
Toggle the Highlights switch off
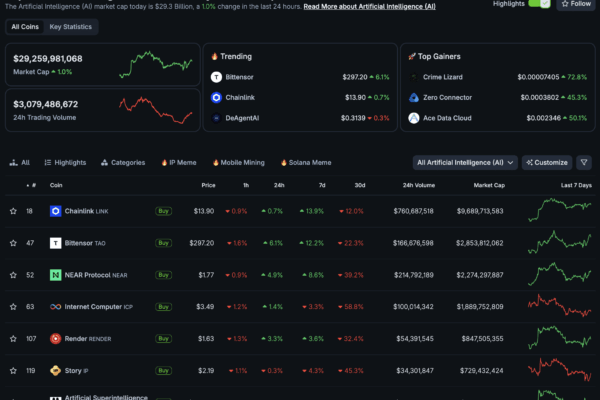point(539,4)
